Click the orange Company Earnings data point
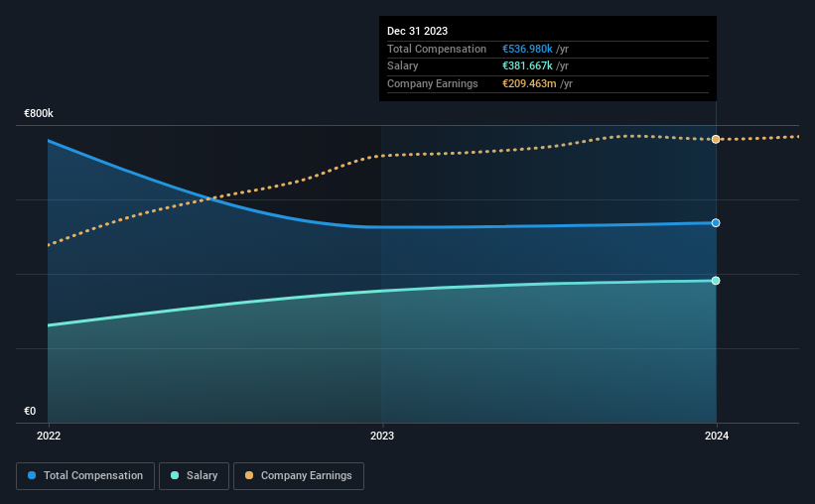The width and height of the screenshot is (815, 504). pyautogui.click(x=716, y=139)
